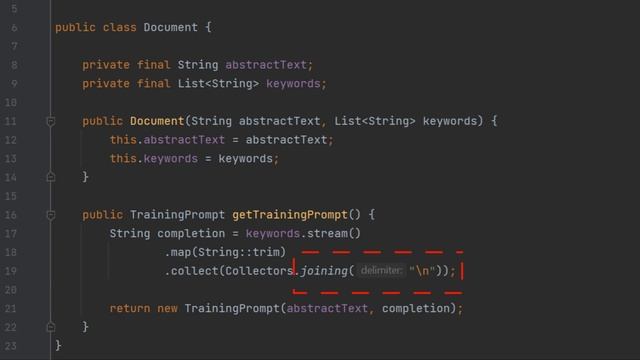Screen dimensions: 640x360
Task: Click fold end marker on line 14
Action: [x=51, y=177]
